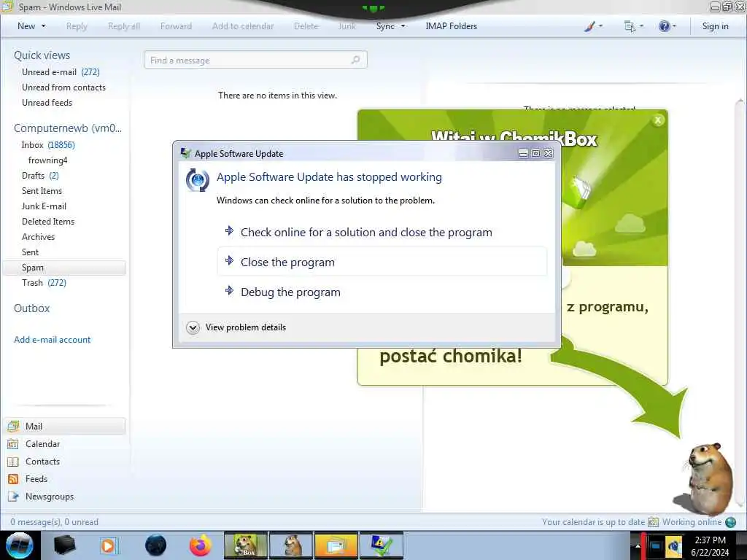The width and height of the screenshot is (747, 560).
Task: Open the Sync dropdown arrow
Action: point(403,26)
